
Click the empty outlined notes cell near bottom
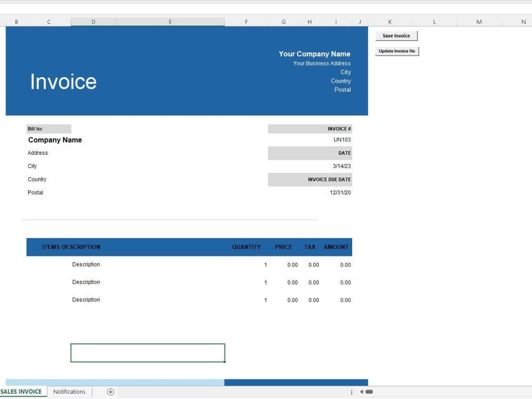tap(147, 352)
